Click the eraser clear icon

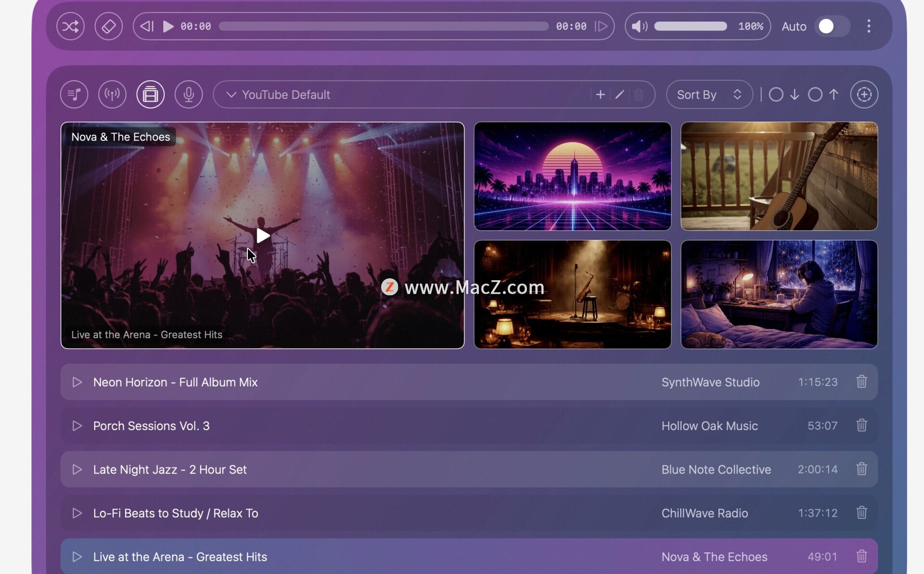[108, 26]
